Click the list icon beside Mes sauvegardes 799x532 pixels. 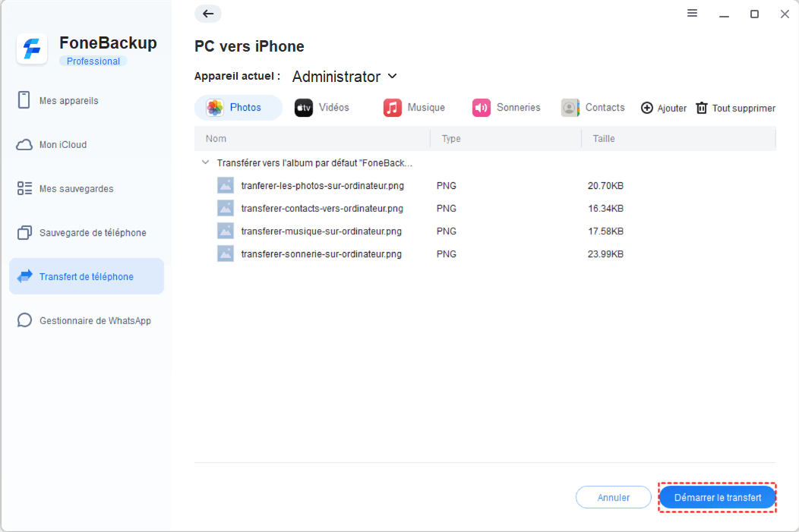click(x=24, y=188)
